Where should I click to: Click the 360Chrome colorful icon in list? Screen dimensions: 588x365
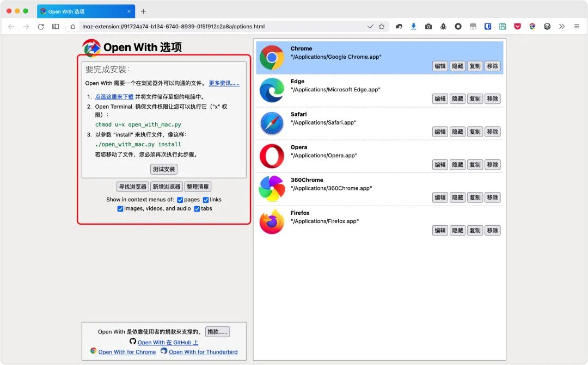coord(272,189)
